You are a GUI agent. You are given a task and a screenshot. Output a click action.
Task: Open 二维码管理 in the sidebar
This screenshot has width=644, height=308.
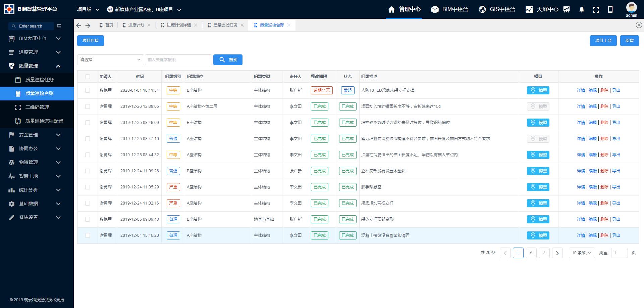[x=37, y=107]
